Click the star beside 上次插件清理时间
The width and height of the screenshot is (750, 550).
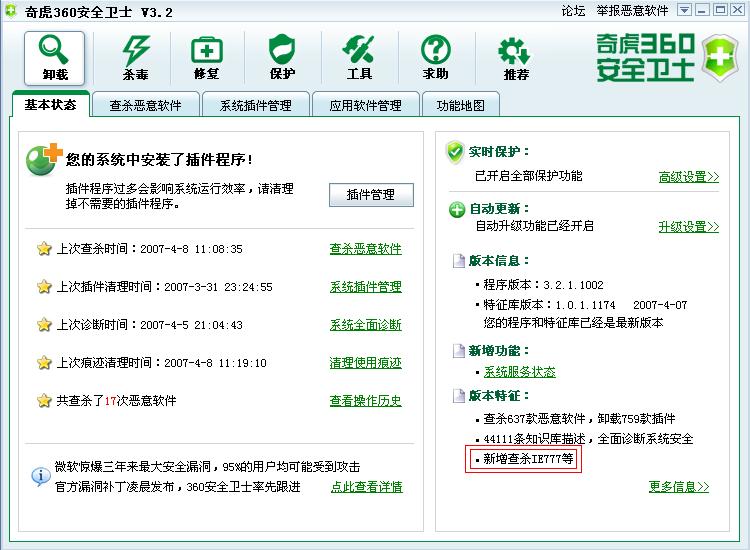point(44,286)
